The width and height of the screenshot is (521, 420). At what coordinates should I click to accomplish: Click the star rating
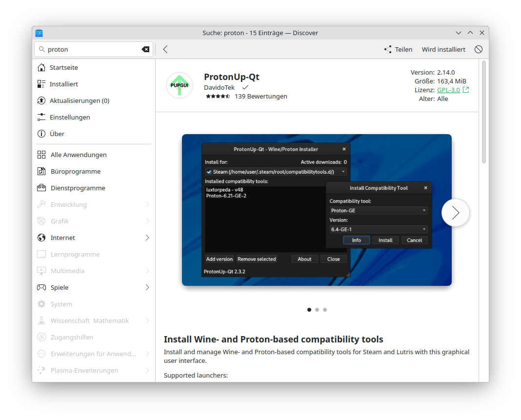(218, 97)
